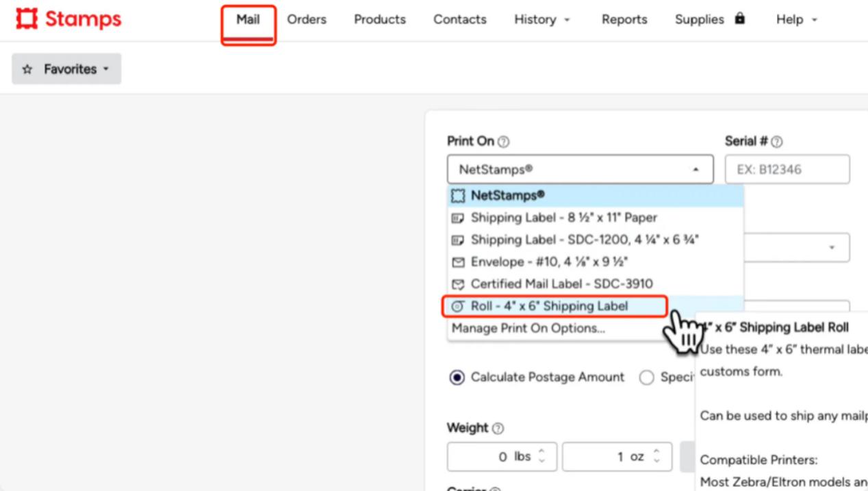Expand the History menu dropdown

541,20
